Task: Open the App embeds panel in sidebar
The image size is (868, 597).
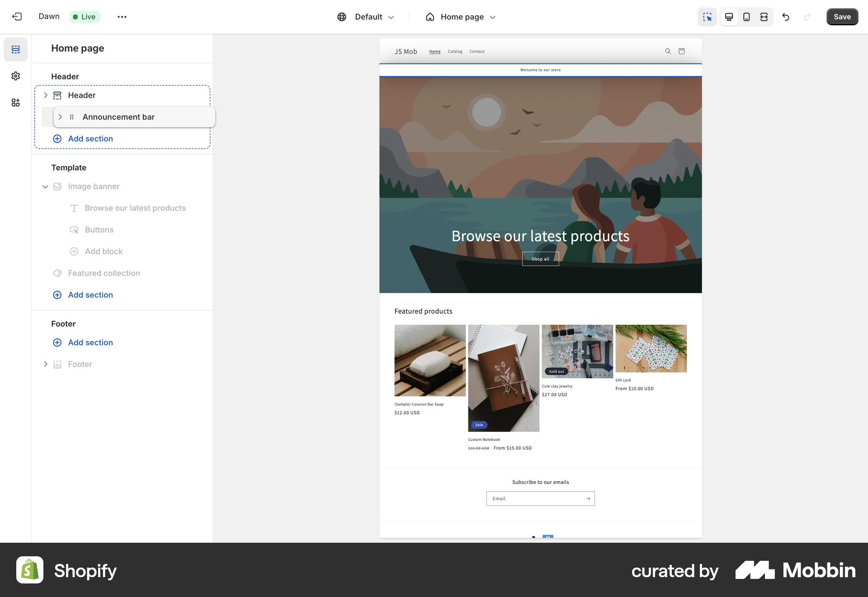Action: pyautogui.click(x=16, y=103)
